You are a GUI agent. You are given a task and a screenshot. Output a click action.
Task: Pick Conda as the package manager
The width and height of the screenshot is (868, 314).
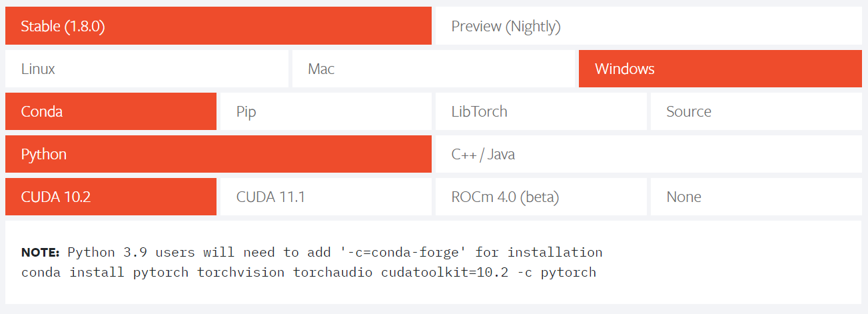[111, 111]
